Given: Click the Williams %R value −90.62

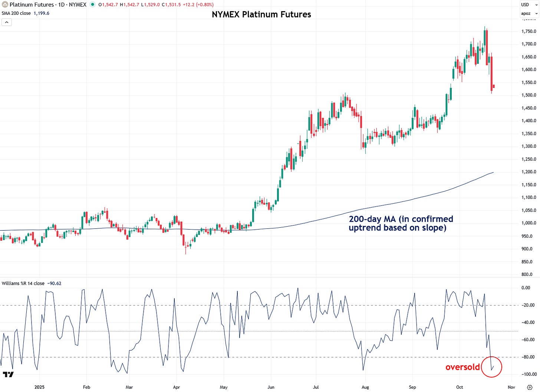Looking at the screenshot, I should (x=55, y=283).
